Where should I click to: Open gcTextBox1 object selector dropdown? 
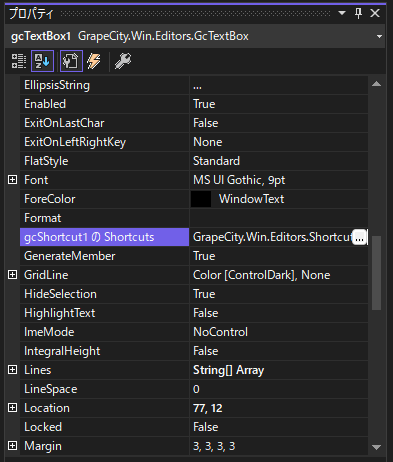click(x=379, y=36)
